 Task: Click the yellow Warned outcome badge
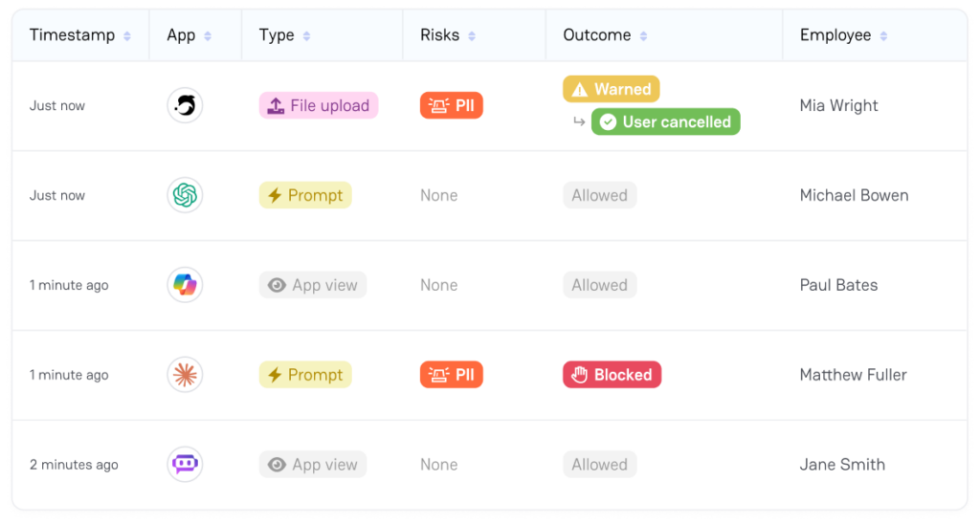612,89
